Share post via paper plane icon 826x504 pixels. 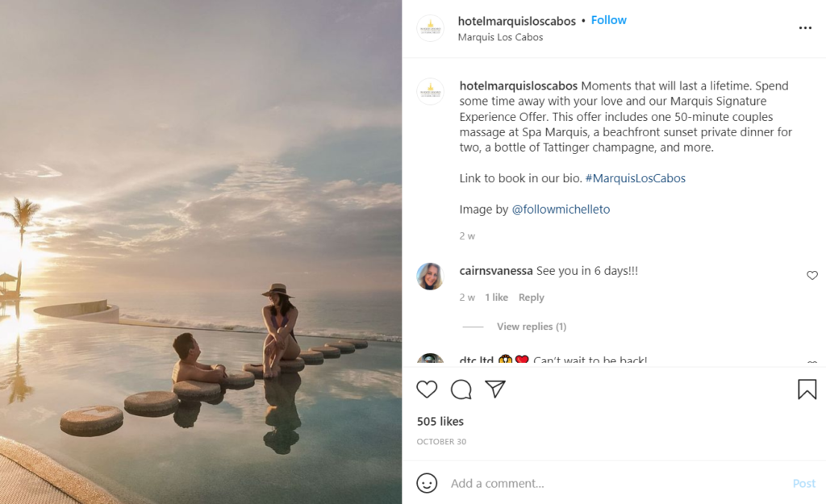pos(495,390)
